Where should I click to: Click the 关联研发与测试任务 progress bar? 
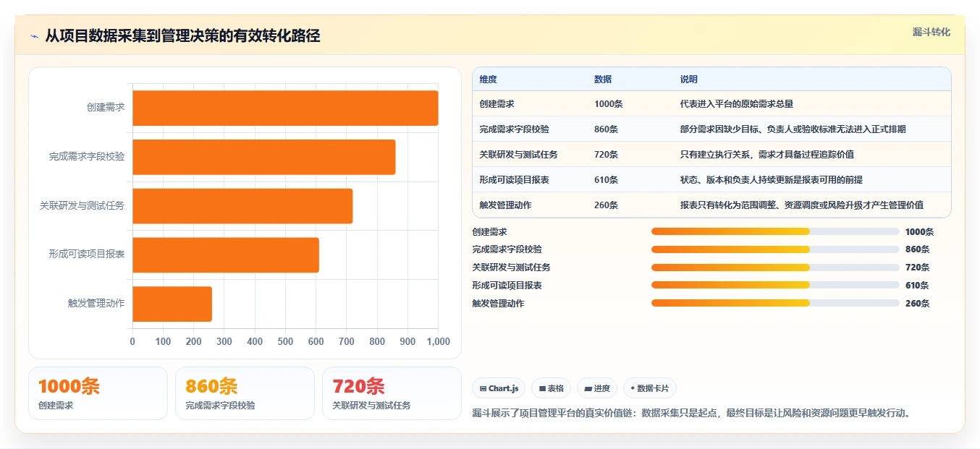pos(775,268)
